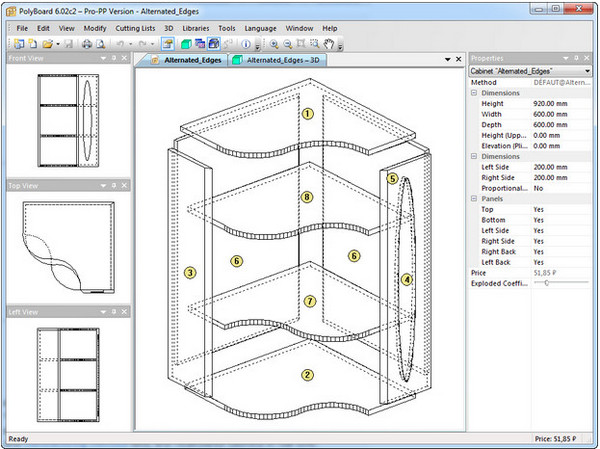Click the Zoom In magnifier icon
Image resolution: width=600 pixels, height=449 pixels.
pos(274,44)
